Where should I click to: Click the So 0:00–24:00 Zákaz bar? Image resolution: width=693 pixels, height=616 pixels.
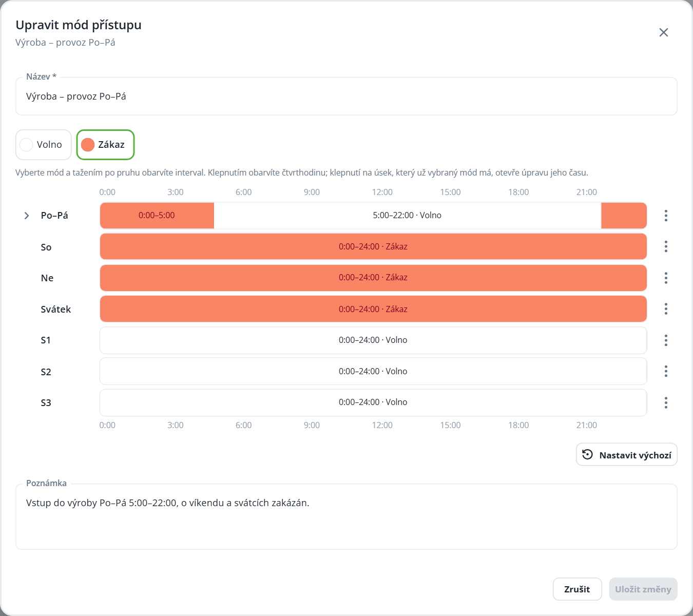point(373,246)
